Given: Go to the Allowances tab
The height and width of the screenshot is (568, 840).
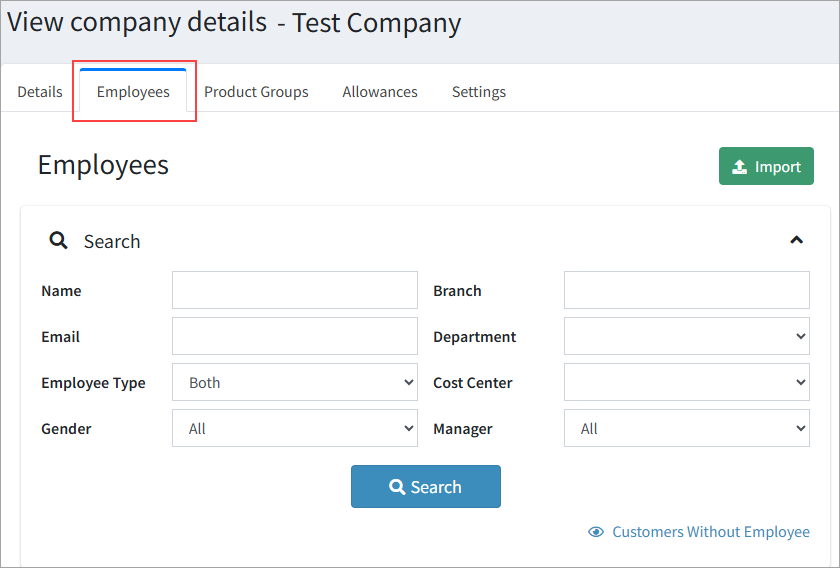Looking at the screenshot, I should click(x=380, y=92).
